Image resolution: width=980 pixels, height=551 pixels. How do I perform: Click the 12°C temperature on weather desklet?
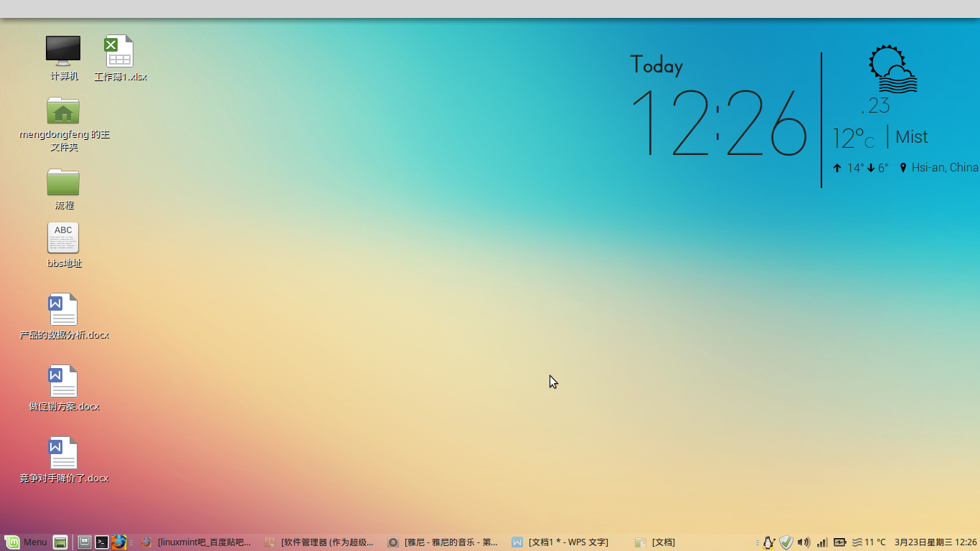(854, 138)
